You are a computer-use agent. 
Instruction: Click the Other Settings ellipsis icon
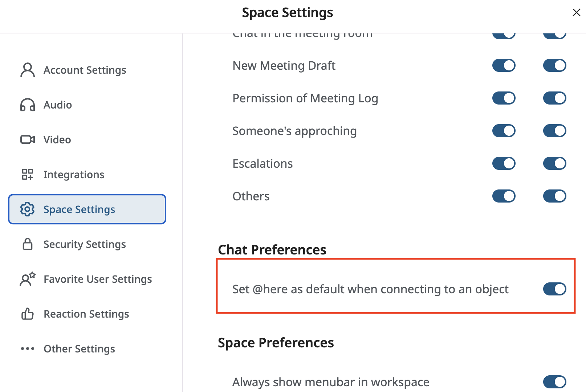(28, 349)
